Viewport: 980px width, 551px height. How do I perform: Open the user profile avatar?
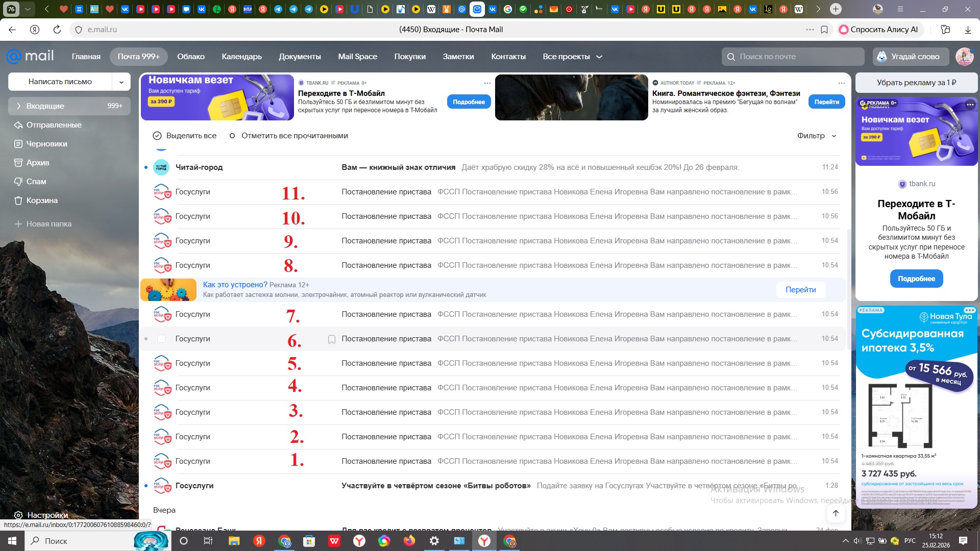(964, 57)
